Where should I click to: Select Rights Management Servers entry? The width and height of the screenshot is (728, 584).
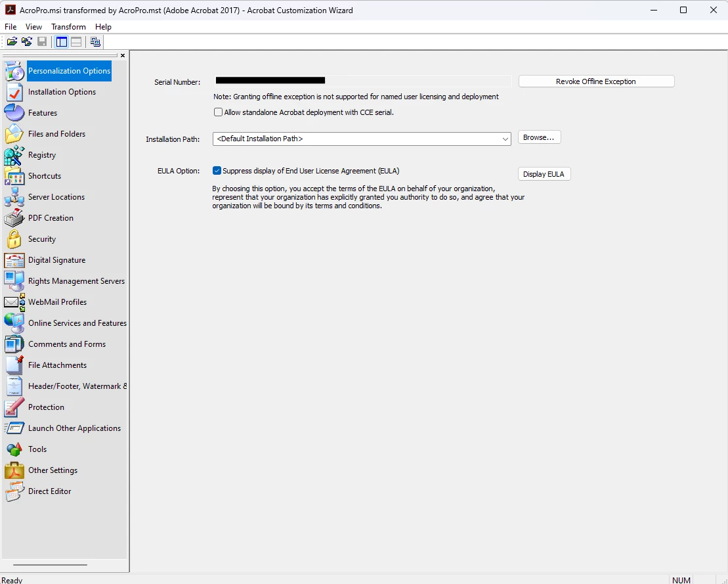(76, 281)
